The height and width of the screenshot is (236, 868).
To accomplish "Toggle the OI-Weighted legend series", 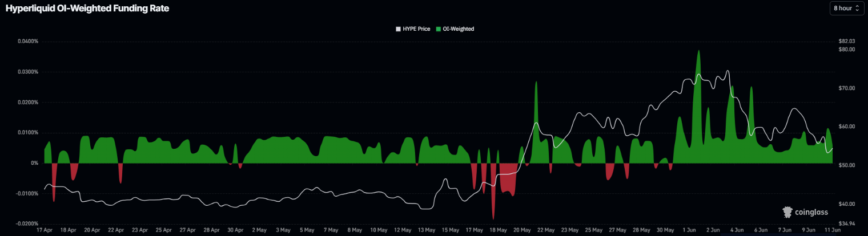I will pyautogui.click(x=455, y=29).
